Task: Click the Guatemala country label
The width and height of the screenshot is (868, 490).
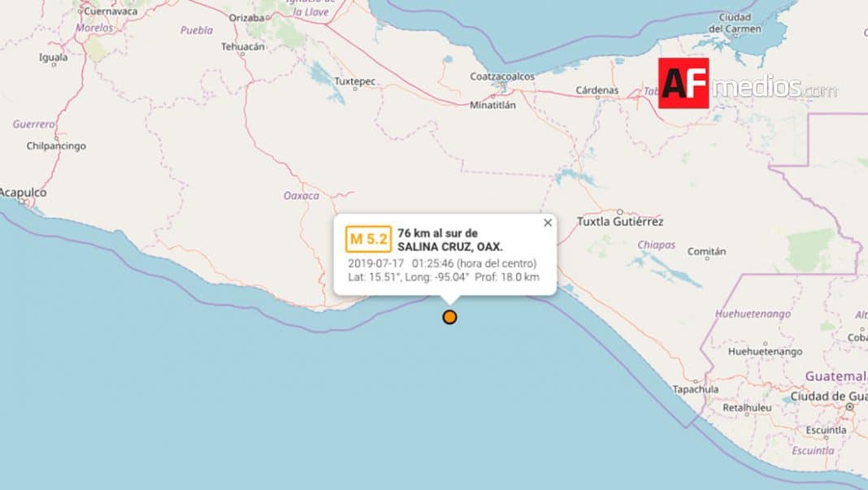Action: click(x=835, y=376)
